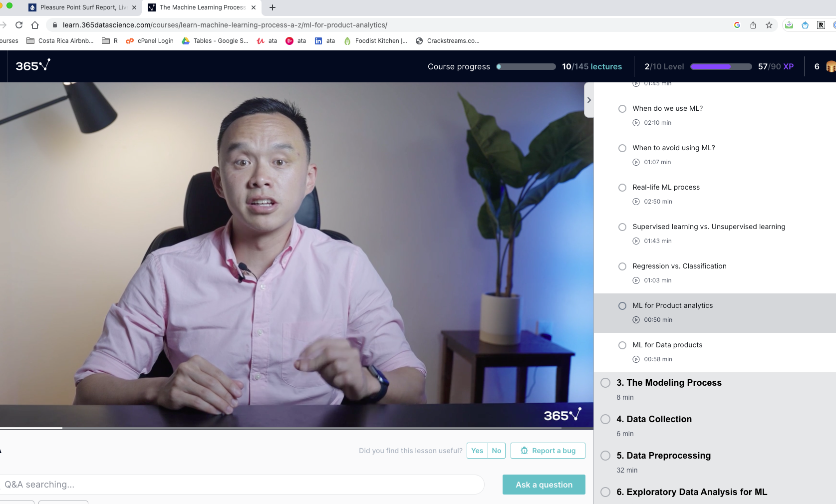Viewport: 836px width, 504px height.
Task: Click the Q&A searching input field
Action: point(242,485)
